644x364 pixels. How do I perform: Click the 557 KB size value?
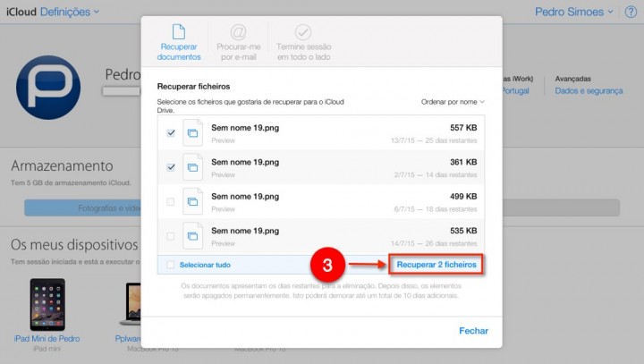tap(463, 128)
